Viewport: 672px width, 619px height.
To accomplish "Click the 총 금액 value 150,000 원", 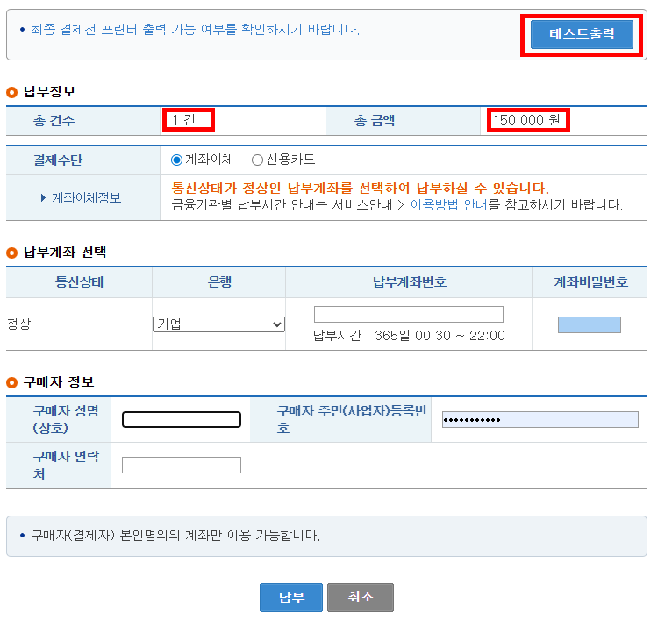I will (x=526, y=120).
